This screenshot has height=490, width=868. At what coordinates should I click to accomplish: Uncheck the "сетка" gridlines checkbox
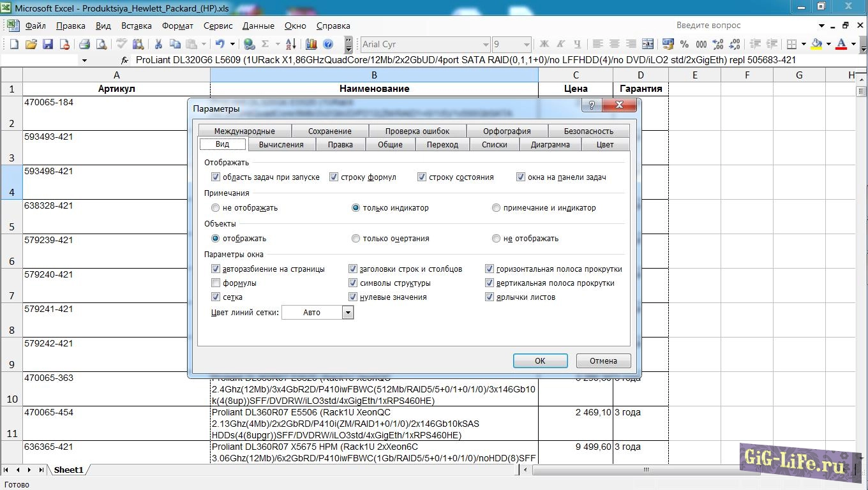(x=216, y=297)
